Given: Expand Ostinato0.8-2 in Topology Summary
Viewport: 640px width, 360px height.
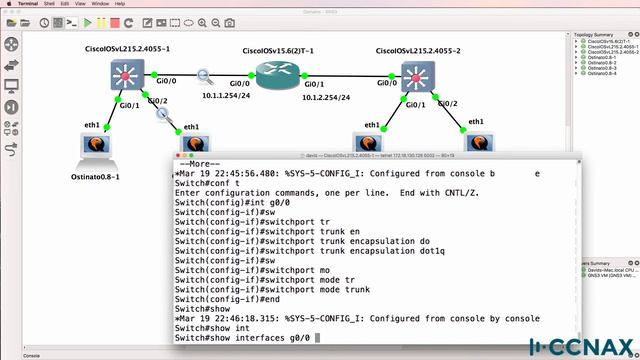Looking at the screenshot, I should click(576, 62).
